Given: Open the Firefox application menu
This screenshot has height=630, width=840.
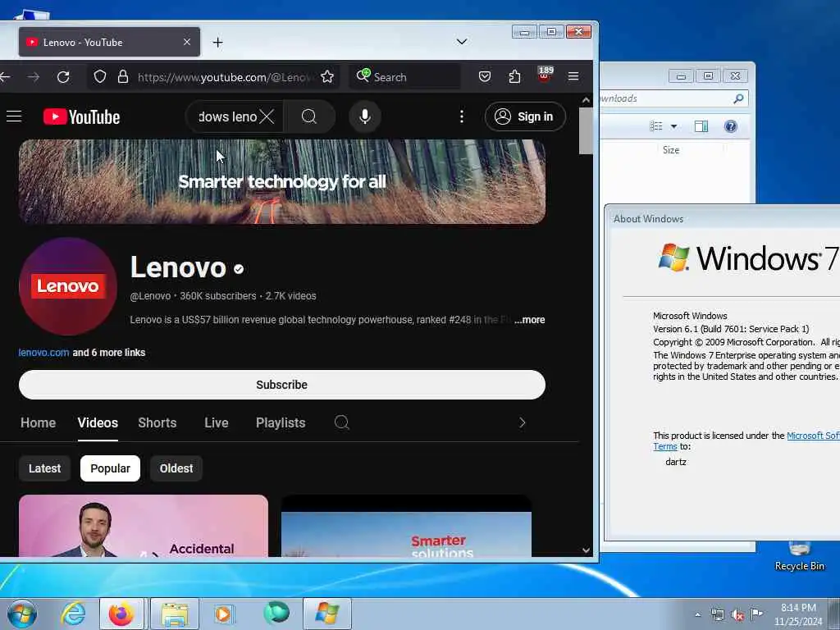Looking at the screenshot, I should 573,76.
